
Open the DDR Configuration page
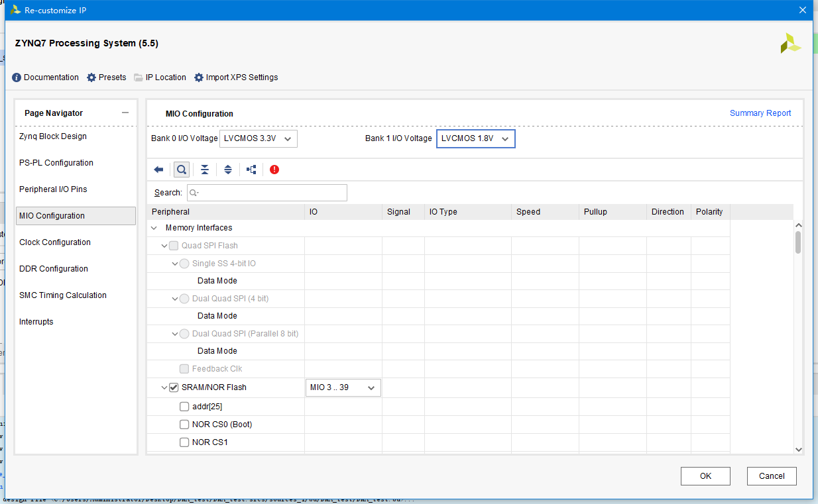(76, 269)
